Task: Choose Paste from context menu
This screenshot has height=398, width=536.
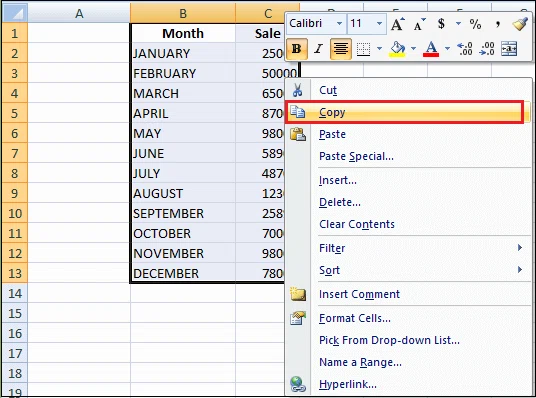Action: pyautogui.click(x=408, y=134)
